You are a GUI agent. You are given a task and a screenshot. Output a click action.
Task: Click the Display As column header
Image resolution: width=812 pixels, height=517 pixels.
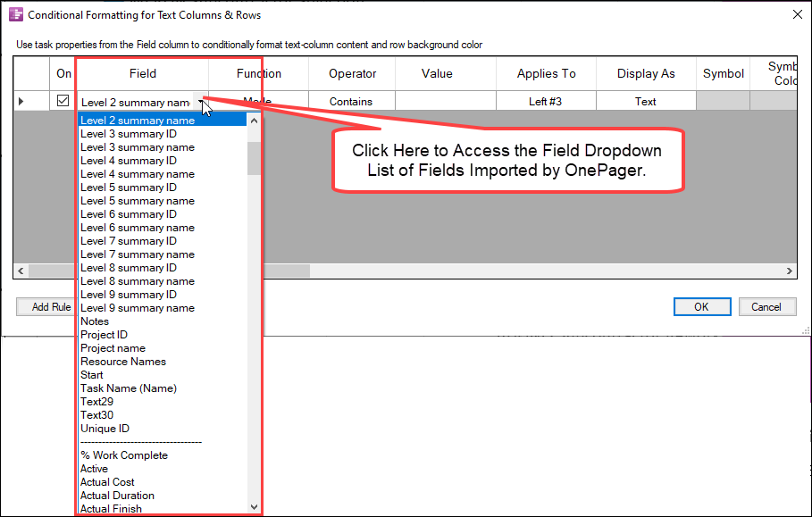point(645,72)
